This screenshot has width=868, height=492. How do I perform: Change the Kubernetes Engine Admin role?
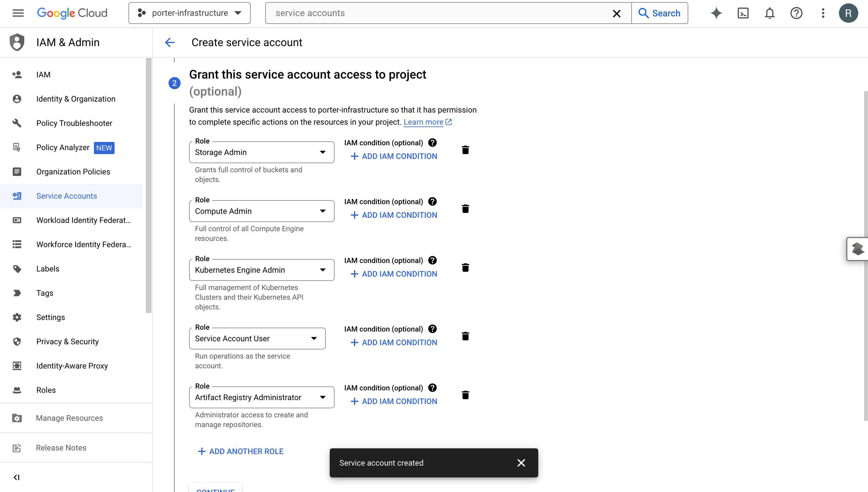(x=323, y=270)
